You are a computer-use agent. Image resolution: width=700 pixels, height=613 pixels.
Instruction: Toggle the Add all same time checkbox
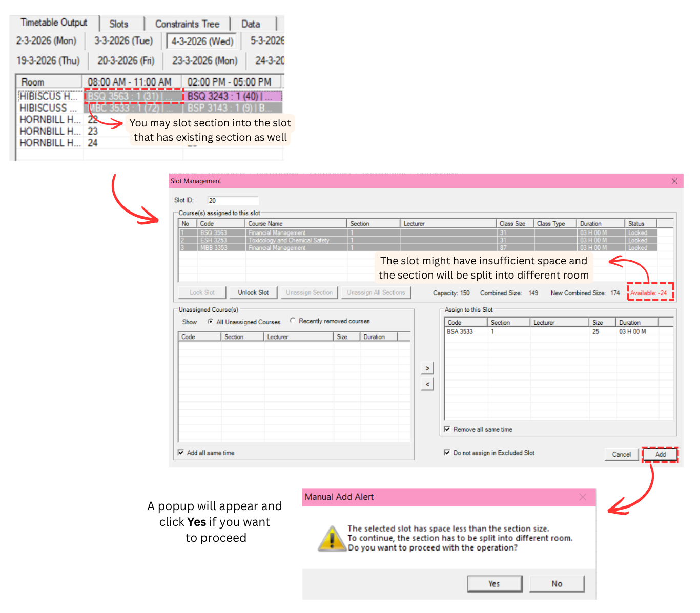pyautogui.click(x=181, y=453)
